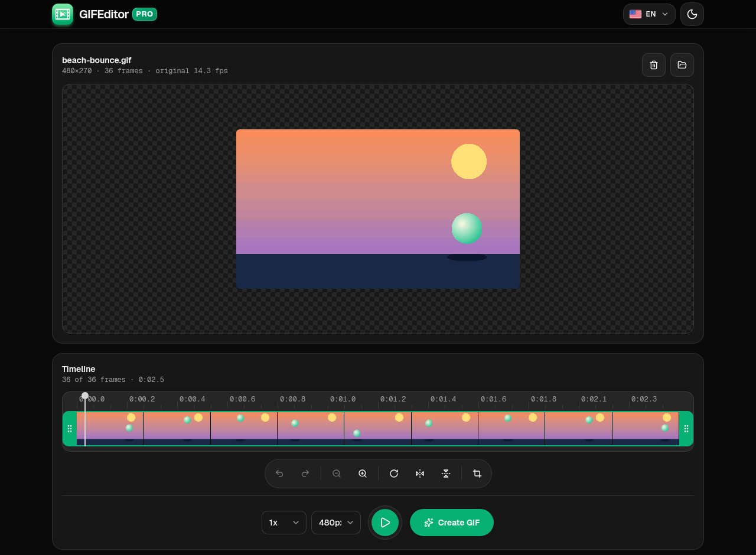The image size is (756, 555).
Task: Click the '36 of 36 frames · 0:02.5' text
Action: pos(113,380)
